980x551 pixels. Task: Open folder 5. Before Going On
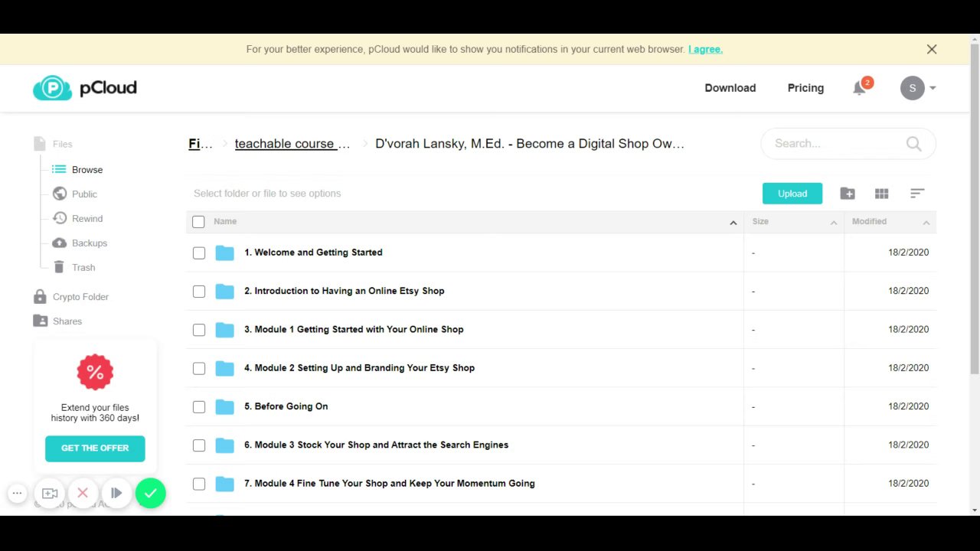pos(286,406)
